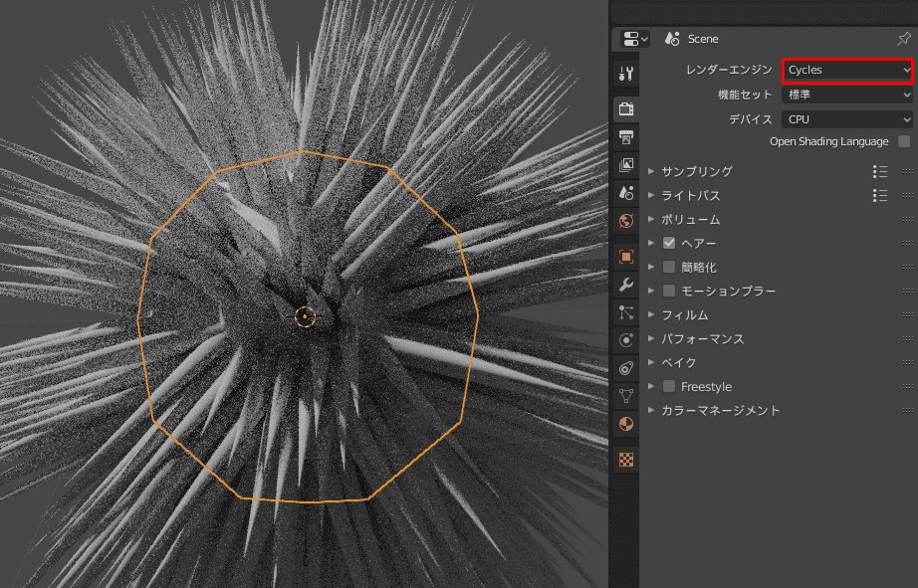Open the Particles properties tab
This screenshot has width=918, height=588.
[626, 312]
